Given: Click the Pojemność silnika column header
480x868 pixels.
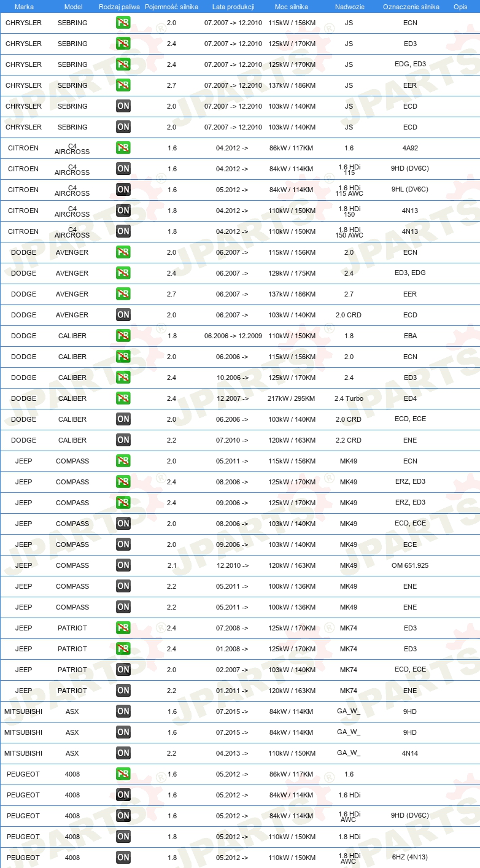Looking at the screenshot, I should 171,7.
